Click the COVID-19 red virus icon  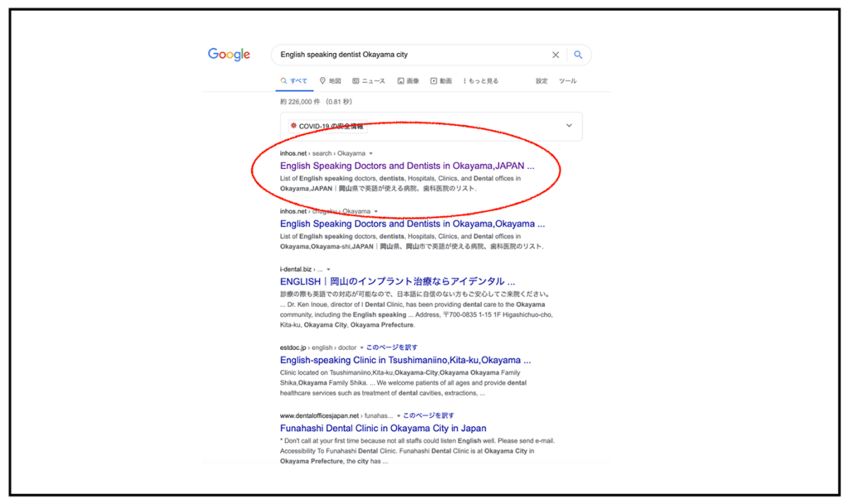tap(294, 126)
